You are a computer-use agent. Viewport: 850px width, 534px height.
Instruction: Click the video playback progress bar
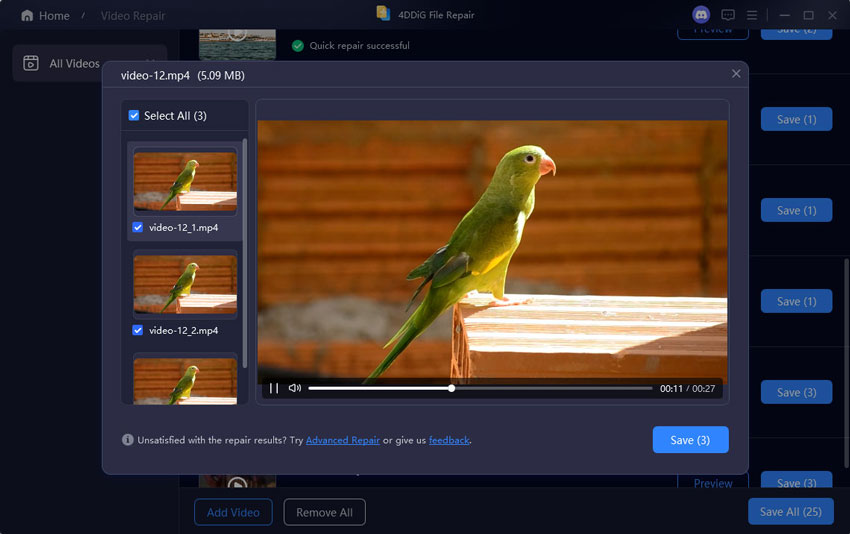480,388
